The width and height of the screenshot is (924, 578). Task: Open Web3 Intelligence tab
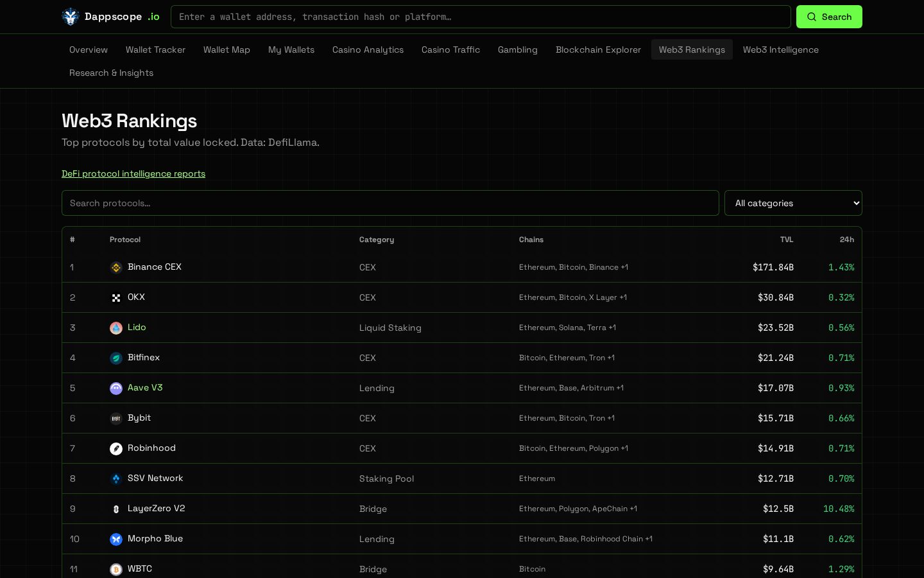pos(781,49)
